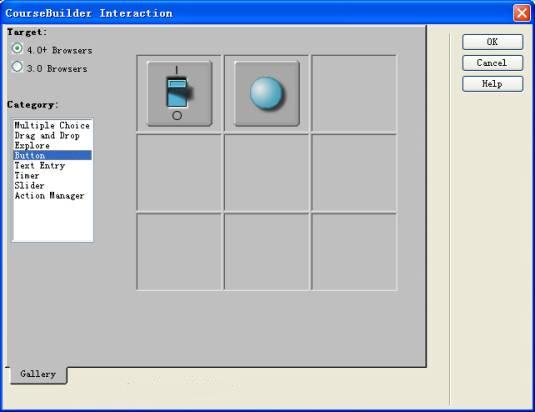Select Timer category in list

[27, 176]
